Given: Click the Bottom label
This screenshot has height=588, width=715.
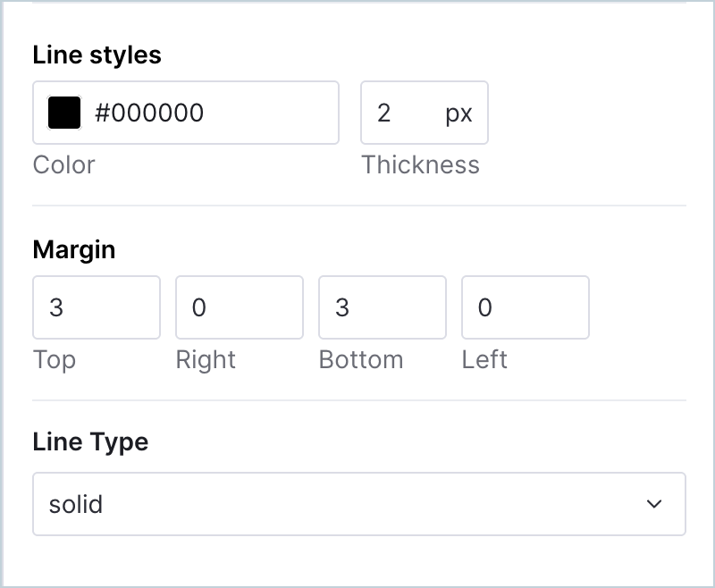Looking at the screenshot, I should (x=361, y=359).
